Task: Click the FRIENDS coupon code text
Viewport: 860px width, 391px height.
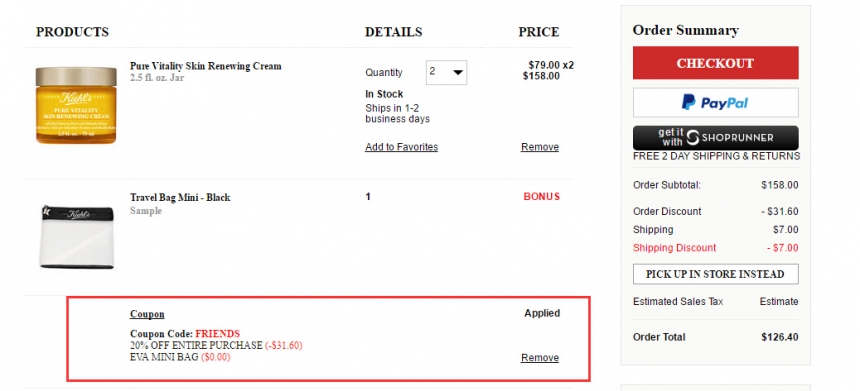Action: click(x=218, y=333)
